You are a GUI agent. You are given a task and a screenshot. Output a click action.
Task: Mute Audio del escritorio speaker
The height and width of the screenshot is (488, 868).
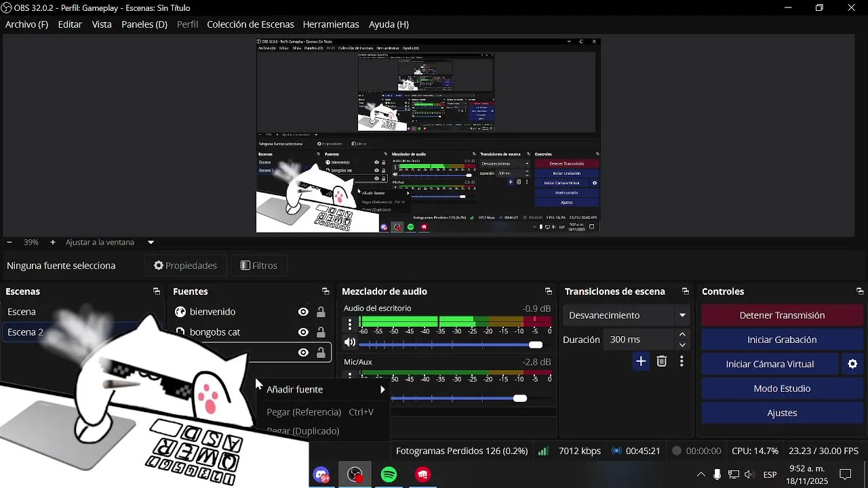[350, 343]
